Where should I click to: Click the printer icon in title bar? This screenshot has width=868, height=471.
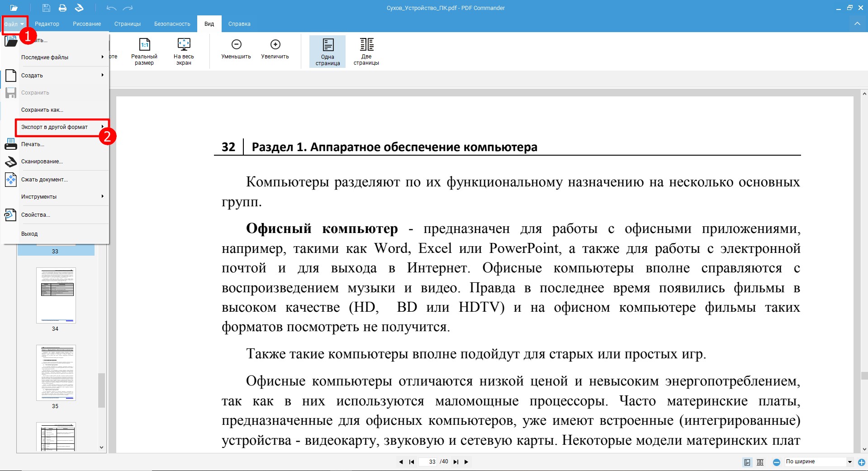62,8
